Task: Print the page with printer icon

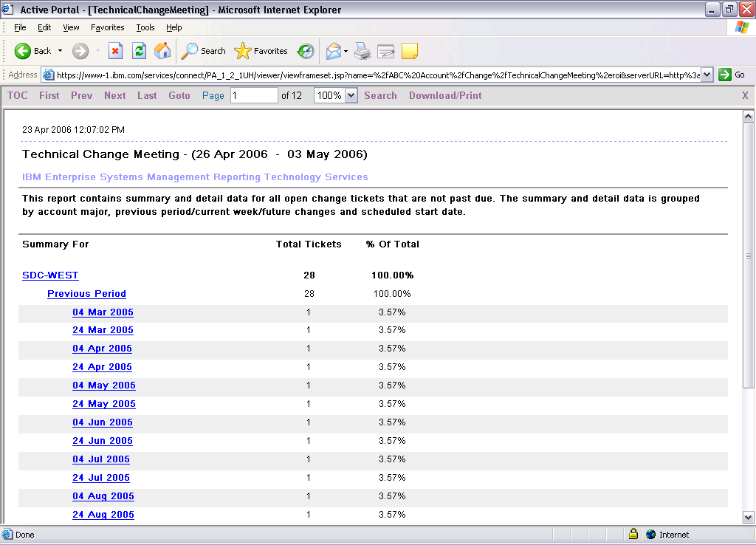Action: [x=362, y=51]
